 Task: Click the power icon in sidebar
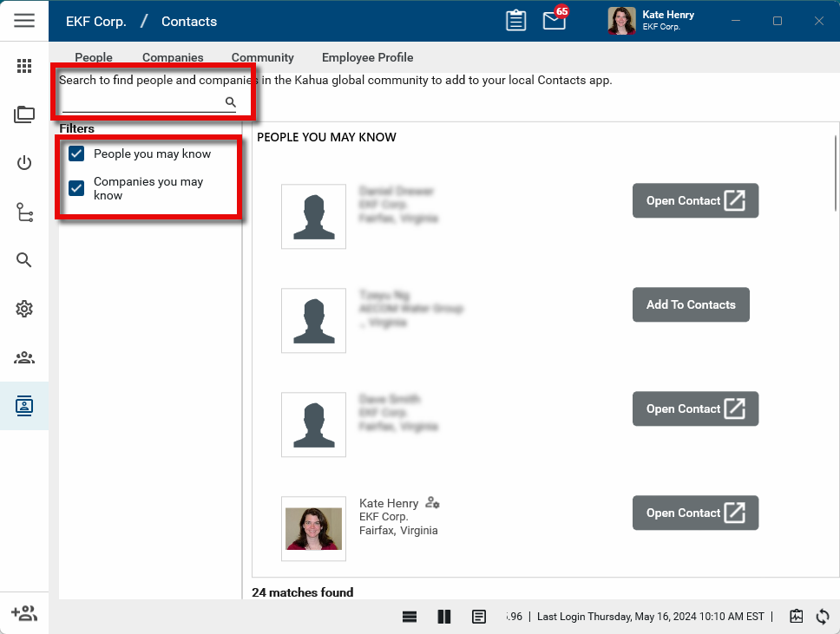[x=24, y=163]
